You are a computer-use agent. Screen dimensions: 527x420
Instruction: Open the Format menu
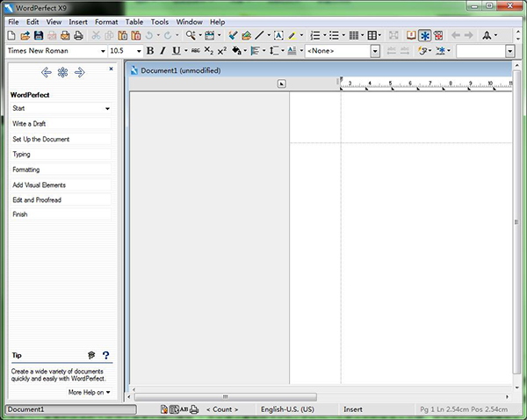[x=106, y=21]
